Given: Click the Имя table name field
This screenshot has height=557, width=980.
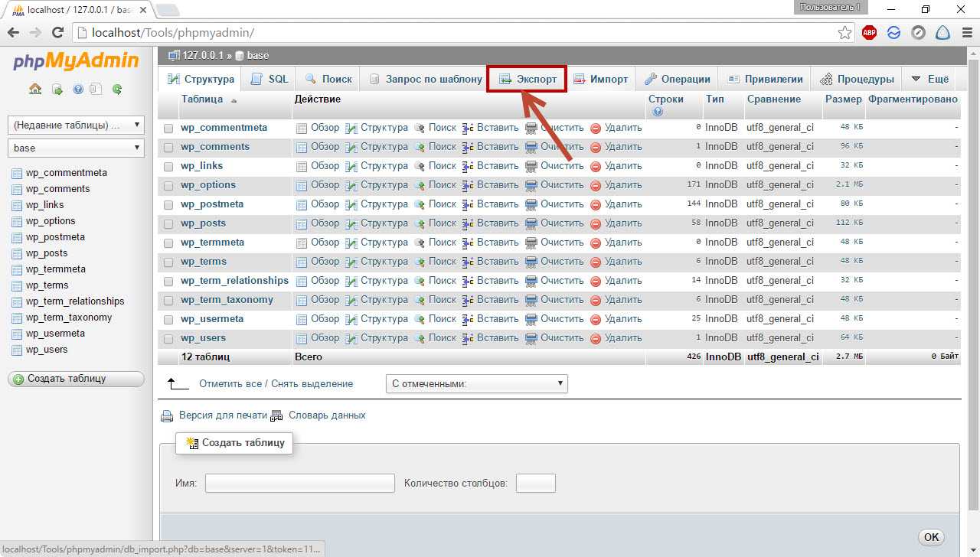Looking at the screenshot, I should pos(300,484).
